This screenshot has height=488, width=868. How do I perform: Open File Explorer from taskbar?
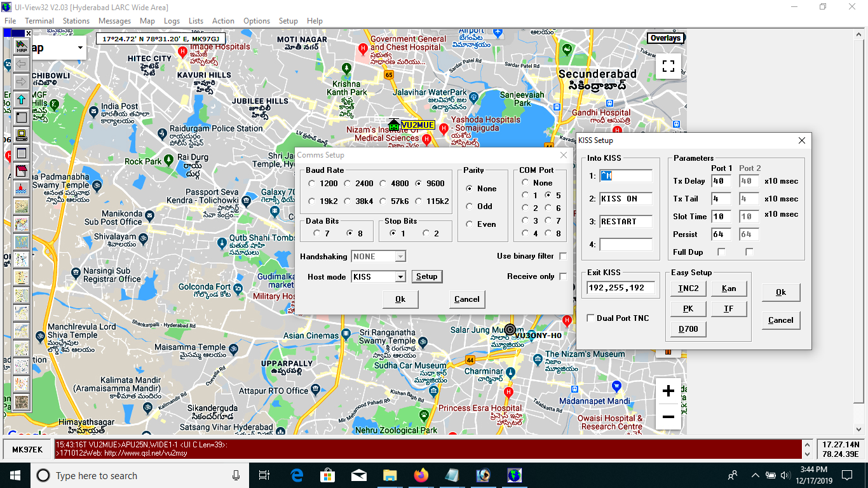click(x=390, y=475)
